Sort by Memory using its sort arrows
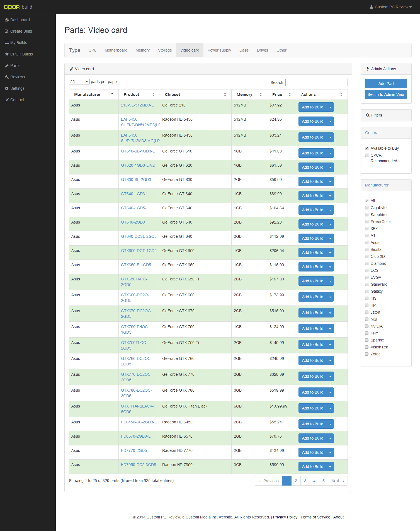Viewport: 420px width, 531px height. [x=261, y=94]
